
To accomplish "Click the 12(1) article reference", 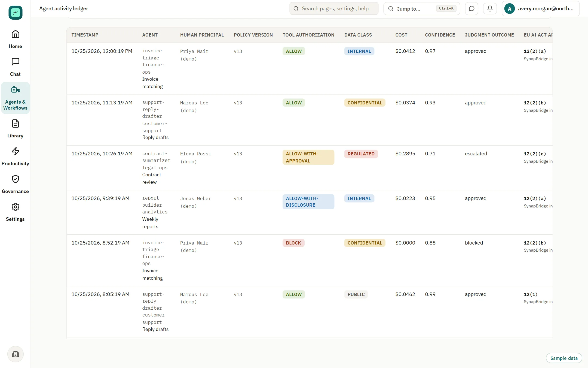I will click(x=531, y=294).
